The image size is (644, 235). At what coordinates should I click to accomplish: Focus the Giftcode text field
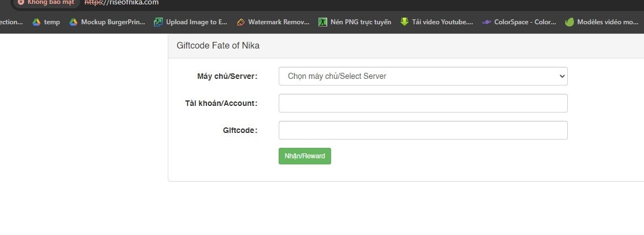(423, 130)
